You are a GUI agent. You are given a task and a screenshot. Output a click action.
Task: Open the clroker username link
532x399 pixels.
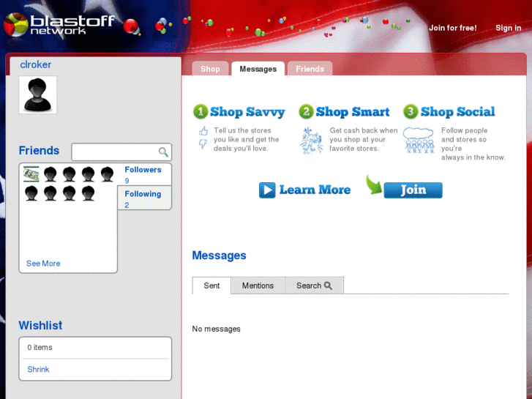coord(36,64)
